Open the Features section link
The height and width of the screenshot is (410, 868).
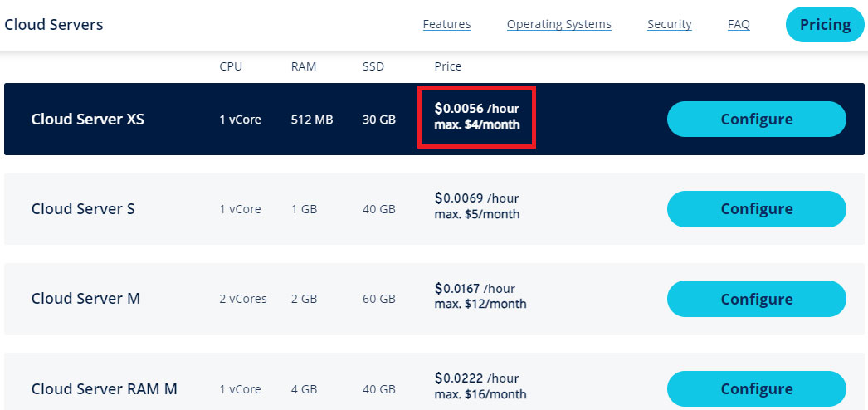446,24
